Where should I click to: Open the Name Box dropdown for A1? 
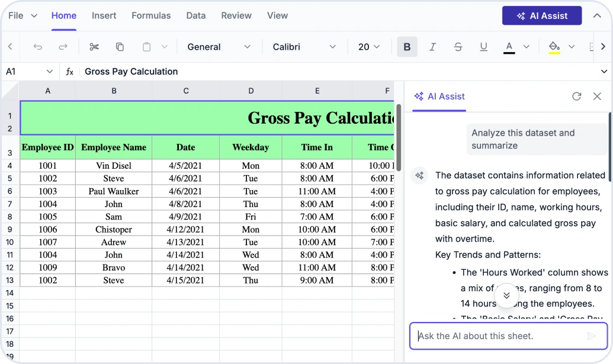pos(50,72)
